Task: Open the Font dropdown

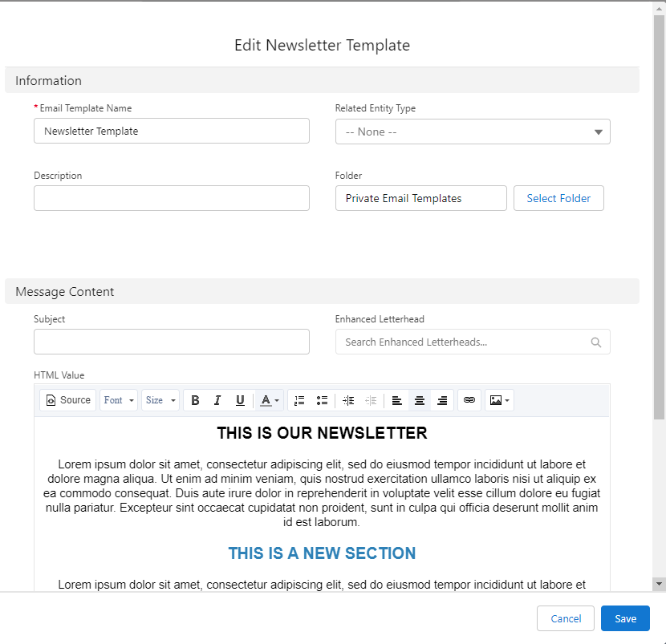Action: pos(119,400)
